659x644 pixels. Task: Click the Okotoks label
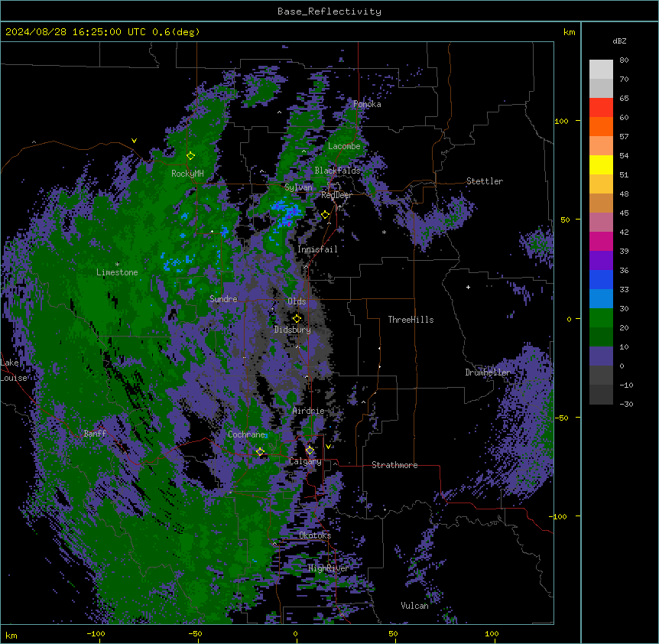[315, 535]
